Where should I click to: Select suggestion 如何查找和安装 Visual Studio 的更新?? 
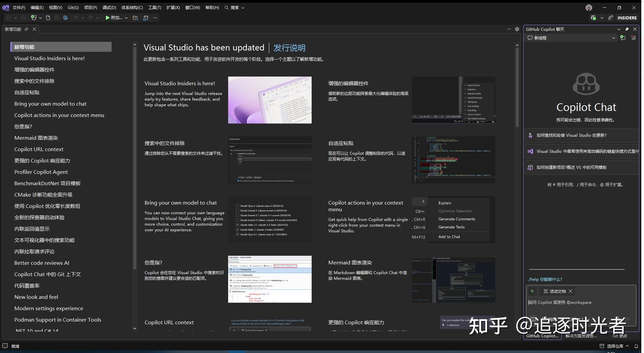(582, 135)
